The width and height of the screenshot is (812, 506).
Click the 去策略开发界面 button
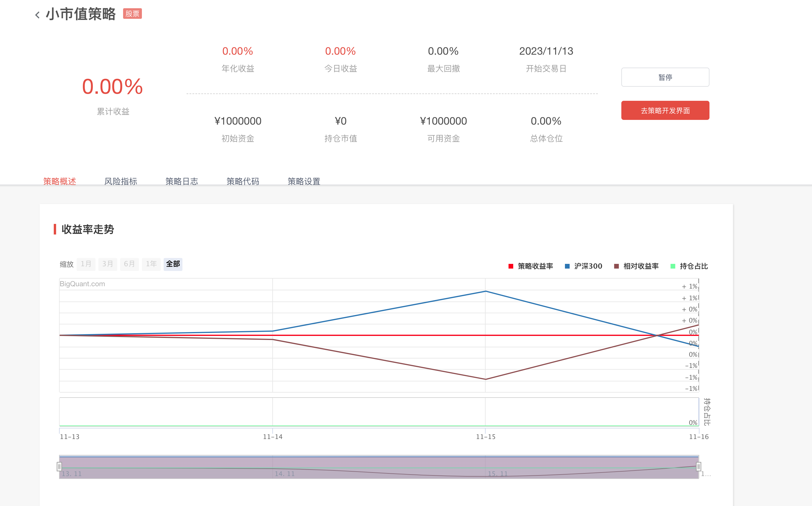[x=665, y=110]
